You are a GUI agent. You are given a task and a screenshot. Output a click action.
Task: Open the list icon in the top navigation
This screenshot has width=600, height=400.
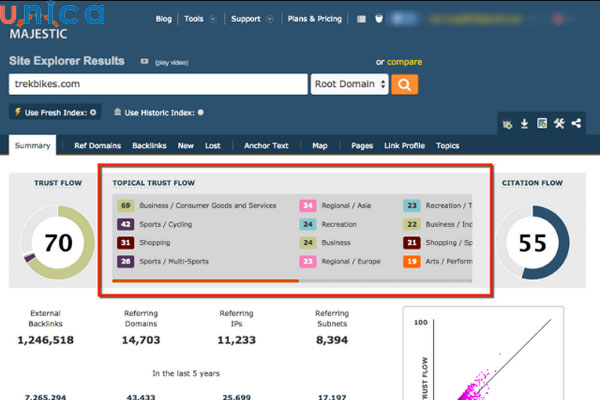(x=361, y=19)
